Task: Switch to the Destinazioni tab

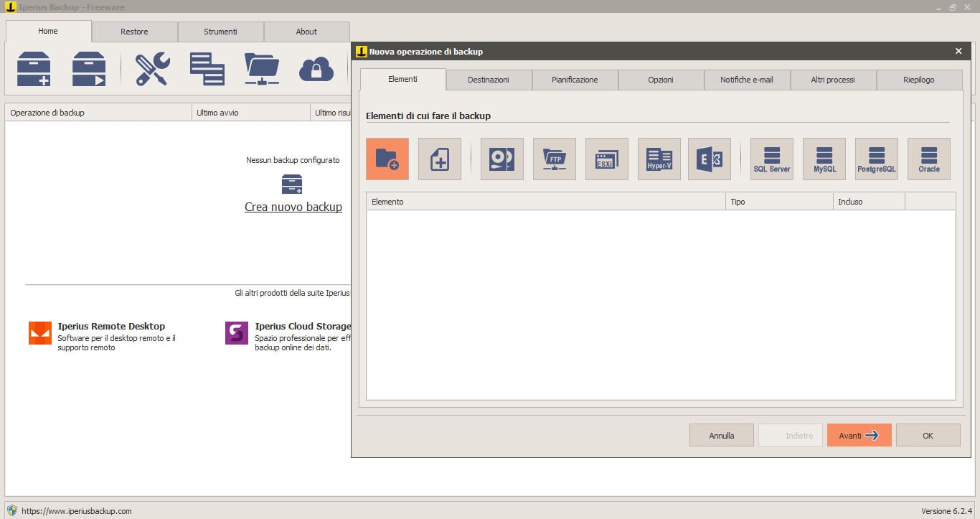Action: [489, 80]
